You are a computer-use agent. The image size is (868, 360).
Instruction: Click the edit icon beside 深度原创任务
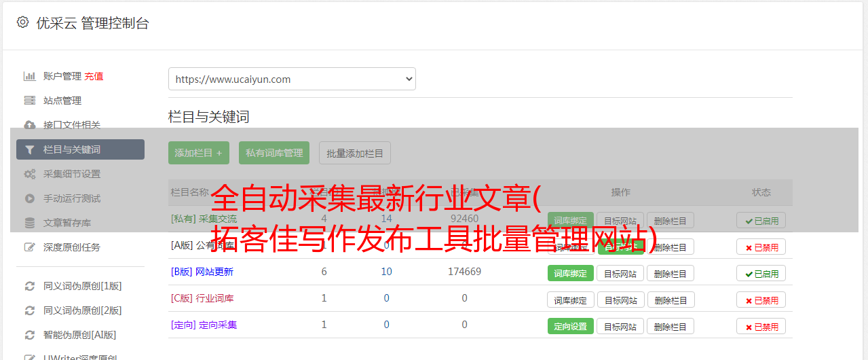(29, 247)
